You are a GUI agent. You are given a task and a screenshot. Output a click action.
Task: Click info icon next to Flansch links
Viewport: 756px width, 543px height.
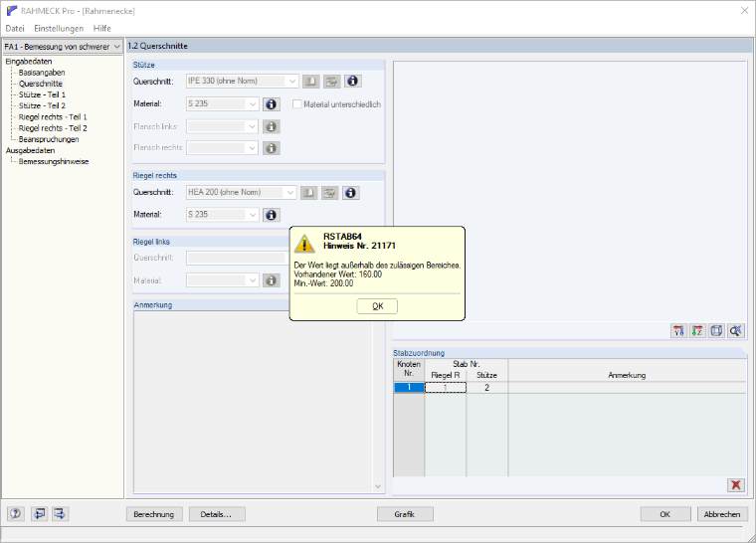[x=272, y=127]
